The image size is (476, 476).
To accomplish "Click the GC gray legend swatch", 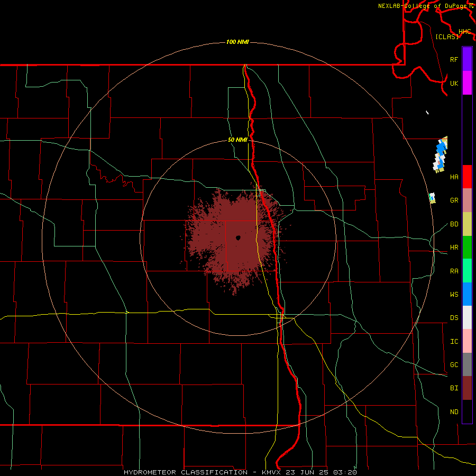I will pos(467,364).
